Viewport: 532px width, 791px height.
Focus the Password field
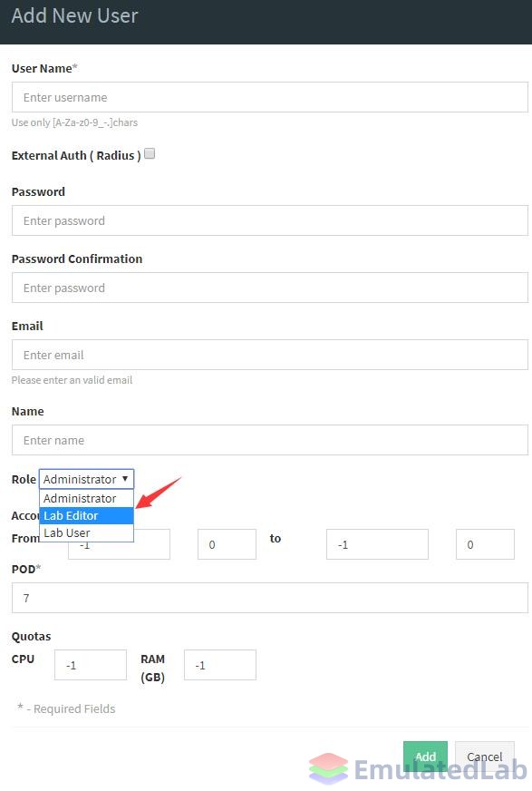tap(269, 220)
